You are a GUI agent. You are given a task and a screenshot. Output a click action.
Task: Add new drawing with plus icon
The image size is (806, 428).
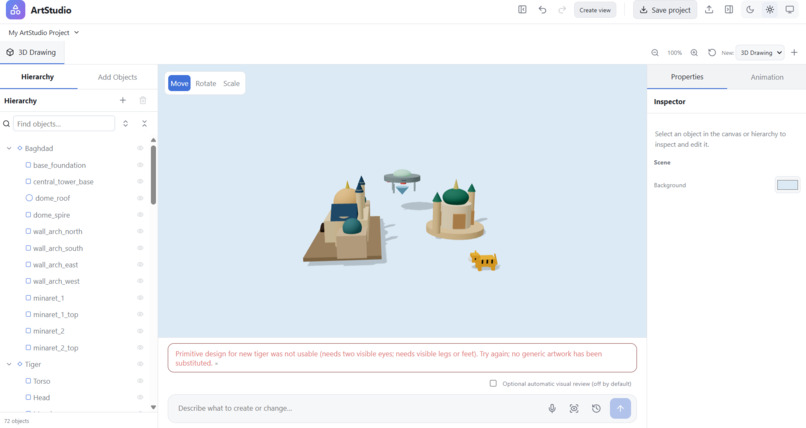tap(794, 52)
